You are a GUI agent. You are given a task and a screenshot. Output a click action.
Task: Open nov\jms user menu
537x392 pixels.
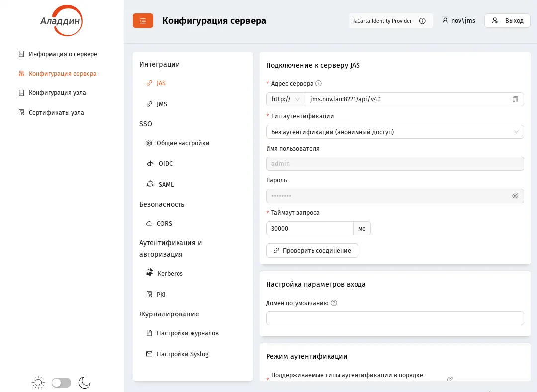coord(458,21)
